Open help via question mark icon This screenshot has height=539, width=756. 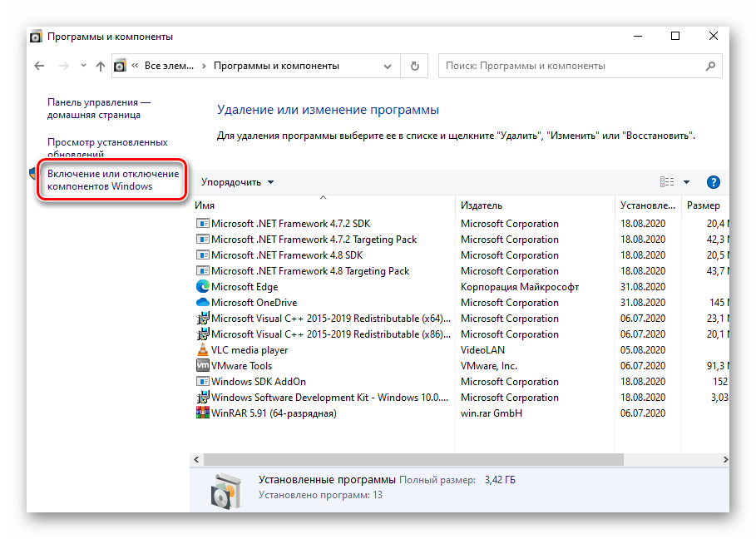click(x=713, y=182)
